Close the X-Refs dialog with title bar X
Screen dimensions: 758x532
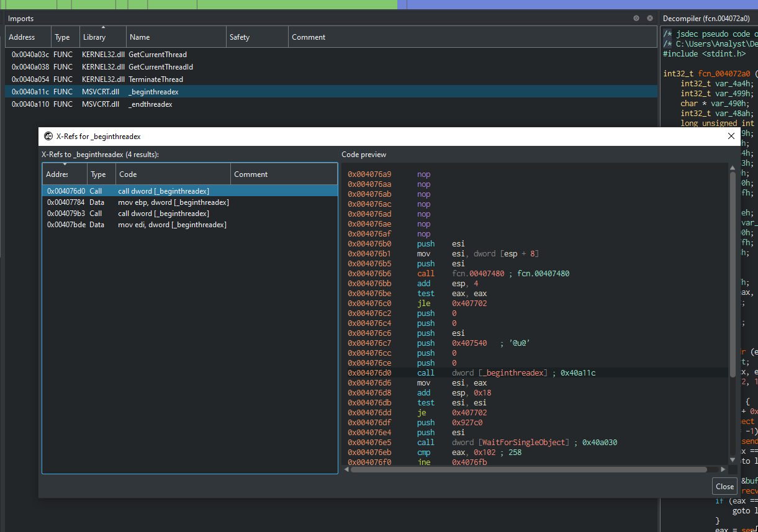(731, 136)
